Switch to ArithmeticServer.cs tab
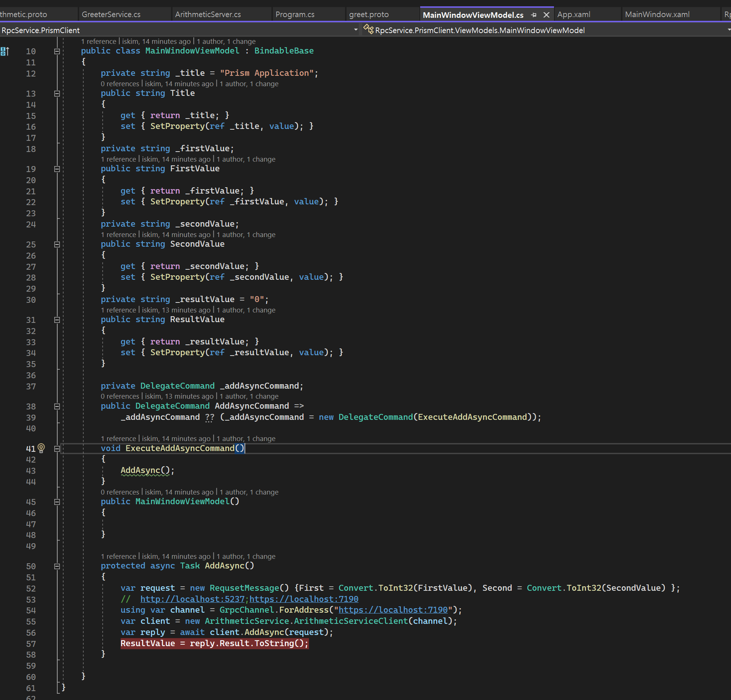Viewport: 731px width, 700px height. (208, 14)
